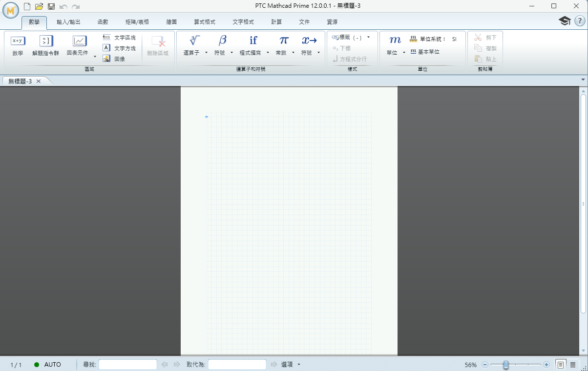This screenshot has width=588, height=371.
Task: Select the Math (數學) ribbon tab
Action: 34,22
